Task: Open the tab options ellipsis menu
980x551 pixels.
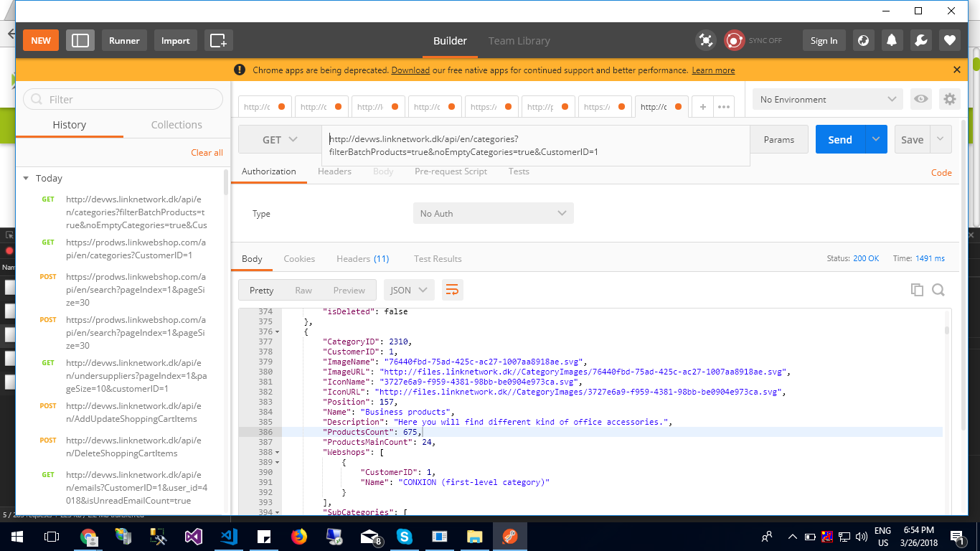Action: point(724,107)
